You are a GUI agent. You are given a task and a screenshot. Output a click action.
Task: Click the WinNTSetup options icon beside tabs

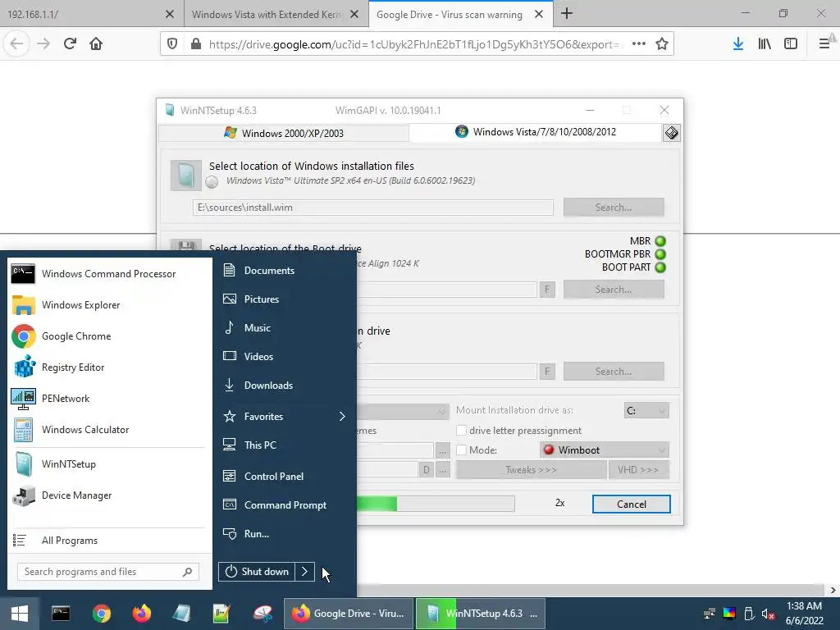pos(671,133)
